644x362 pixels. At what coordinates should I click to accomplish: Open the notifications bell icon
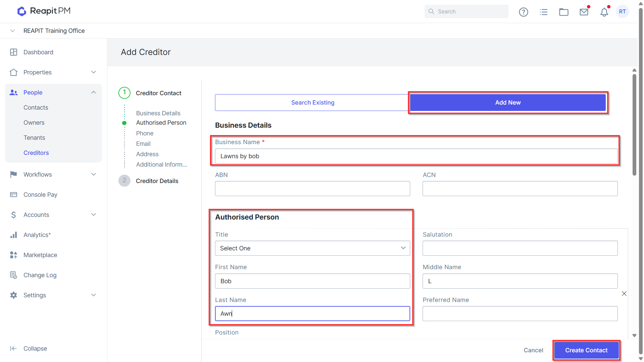(604, 12)
